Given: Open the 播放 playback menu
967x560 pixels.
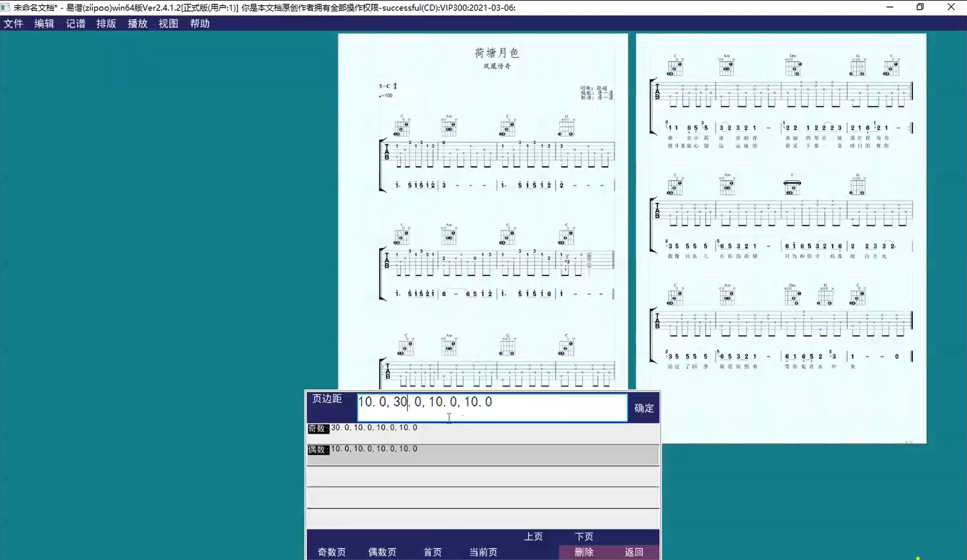Looking at the screenshot, I should pos(137,24).
